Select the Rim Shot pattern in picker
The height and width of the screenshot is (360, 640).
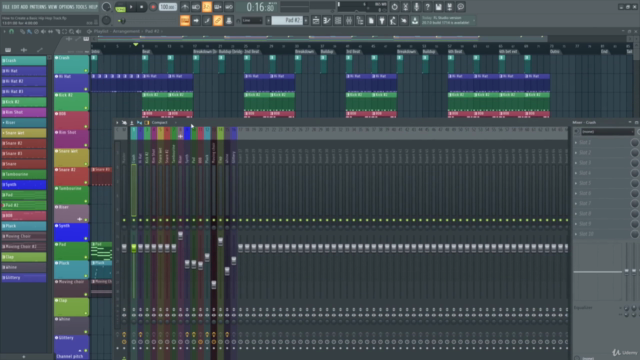pos(24,112)
